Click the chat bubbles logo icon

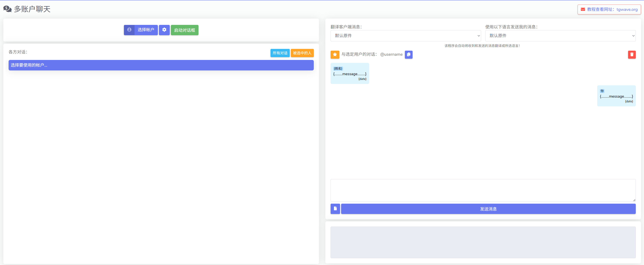point(7,9)
